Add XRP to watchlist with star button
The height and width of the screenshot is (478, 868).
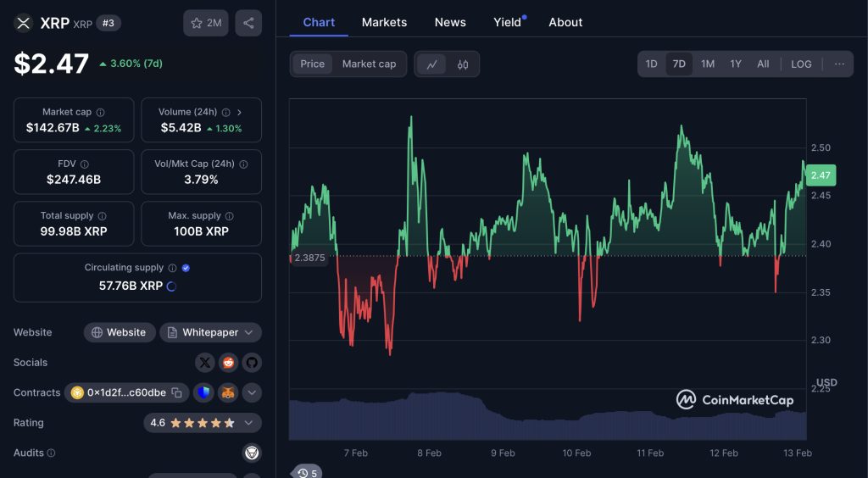tap(206, 23)
